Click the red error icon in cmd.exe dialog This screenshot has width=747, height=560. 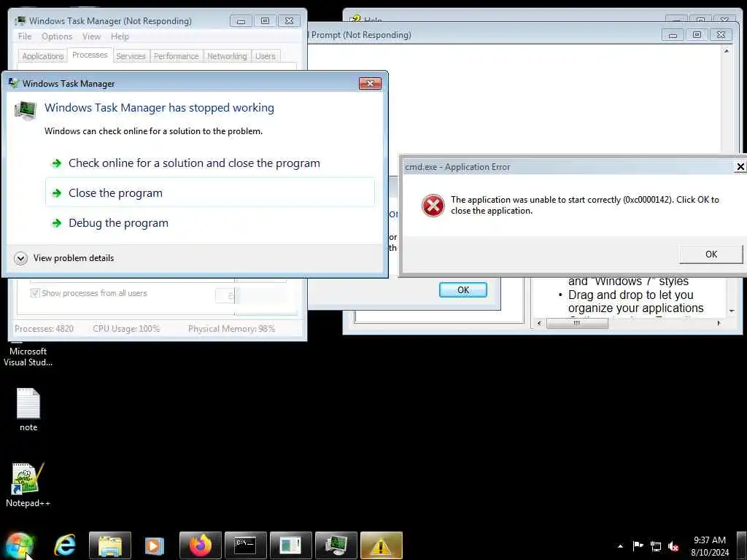pos(433,205)
